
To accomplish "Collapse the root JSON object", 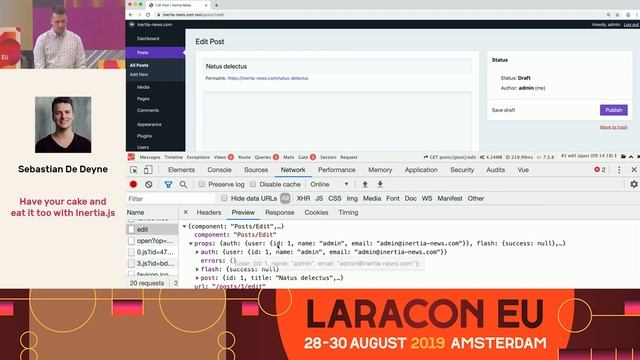I will coord(184,226).
